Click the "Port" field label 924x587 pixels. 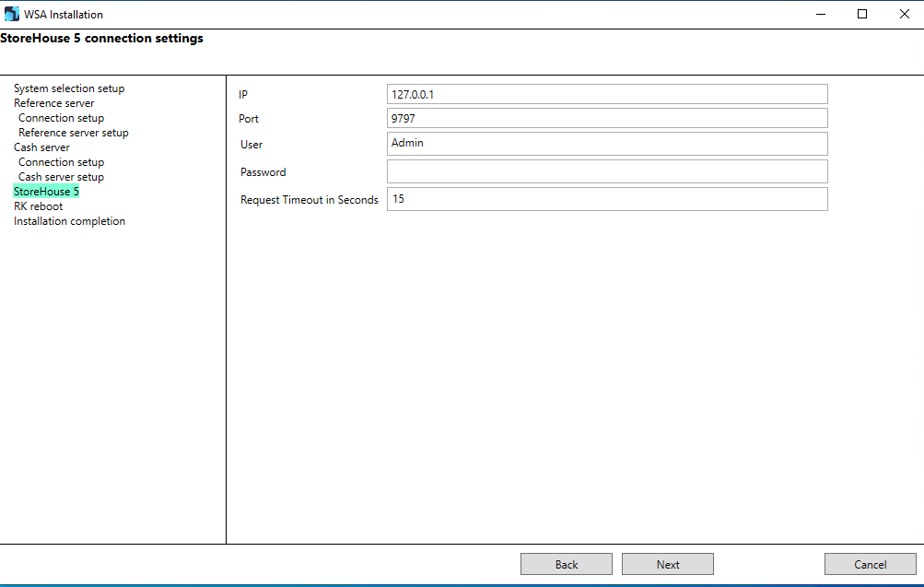[249, 119]
